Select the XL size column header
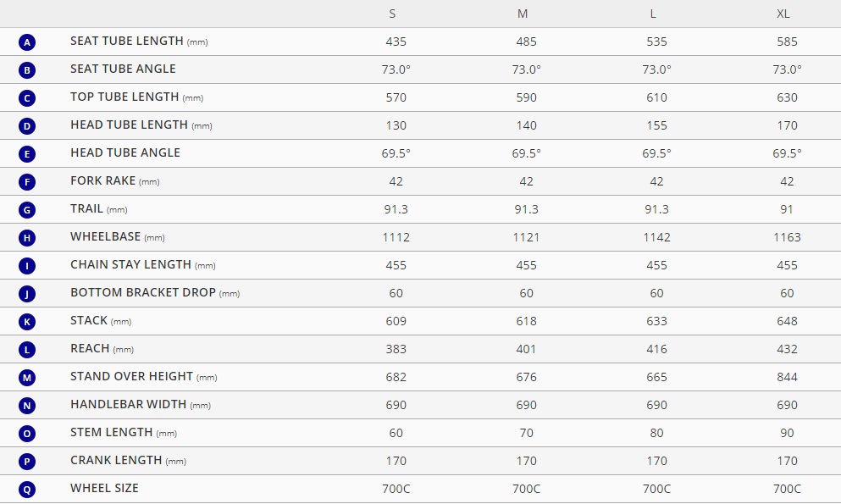 pos(783,14)
